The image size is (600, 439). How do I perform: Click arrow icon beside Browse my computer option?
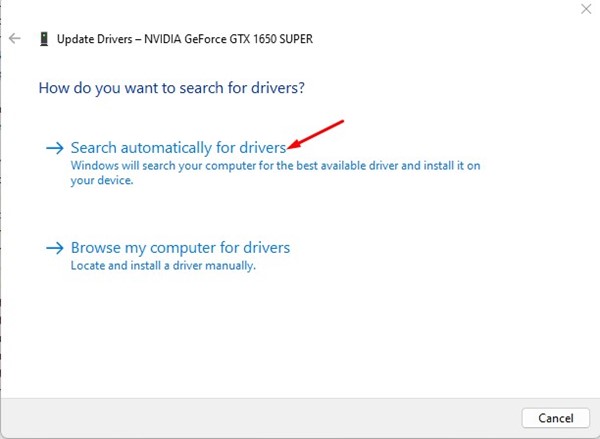point(54,247)
